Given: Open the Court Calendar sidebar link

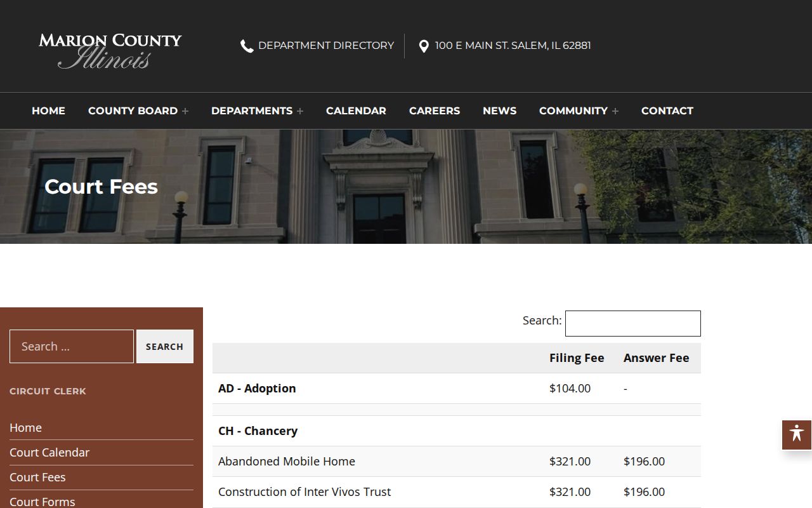Looking at the screenshot, I should pos(49,453).
